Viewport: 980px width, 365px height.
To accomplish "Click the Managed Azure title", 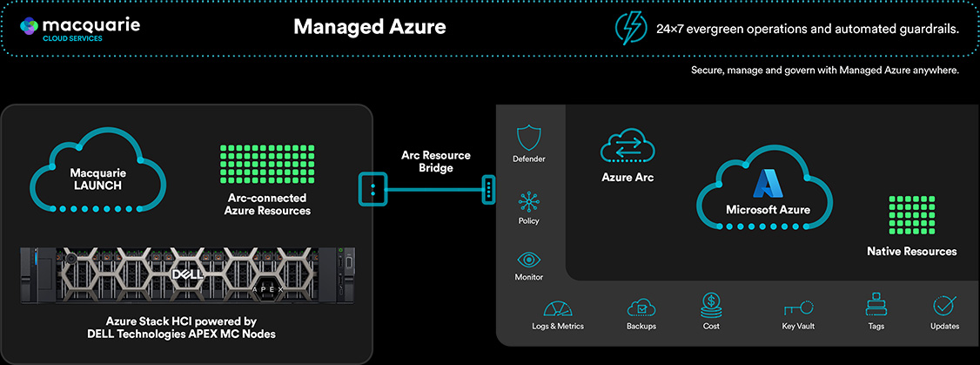I will point(370,27).
